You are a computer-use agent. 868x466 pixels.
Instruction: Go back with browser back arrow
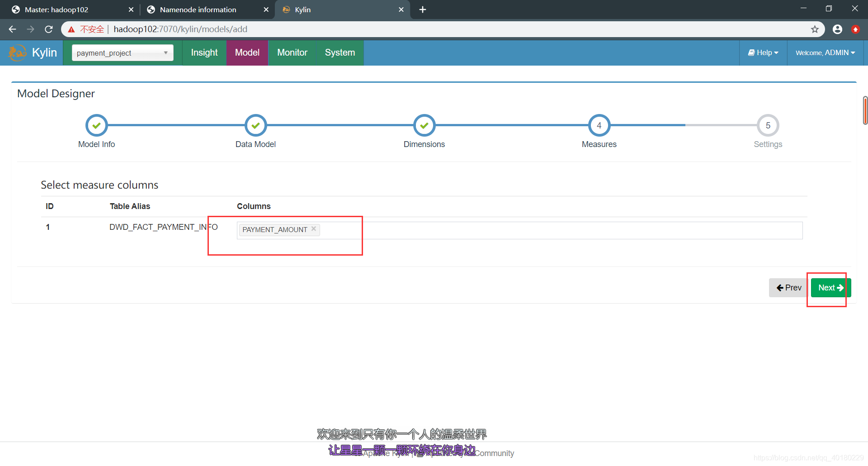(12, 29)
